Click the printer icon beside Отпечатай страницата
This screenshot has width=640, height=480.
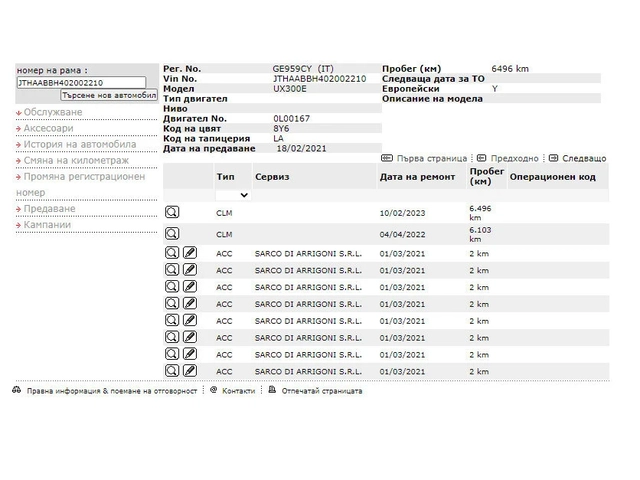tap(272, 390)
